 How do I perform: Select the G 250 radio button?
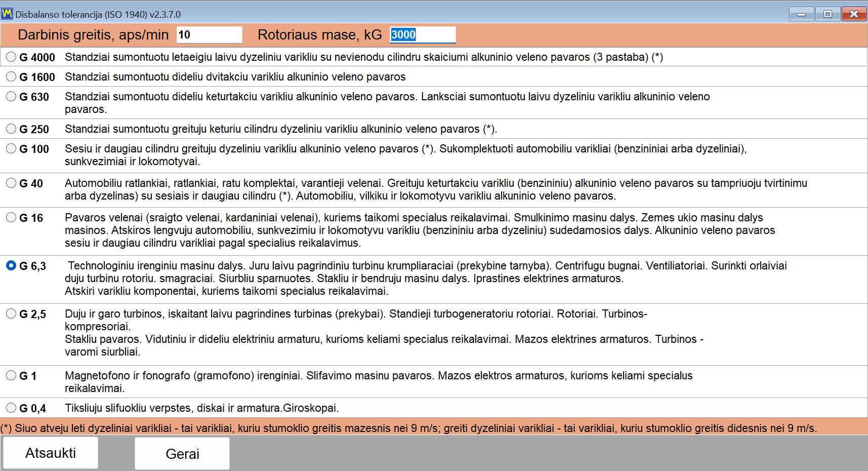point(11,129)
